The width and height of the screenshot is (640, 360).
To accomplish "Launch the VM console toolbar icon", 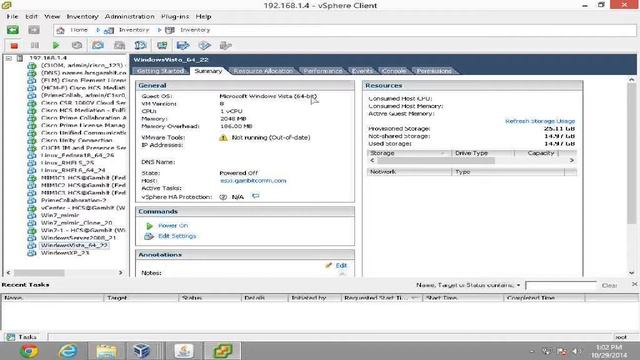I will pyautogui.click(x=162, y=45).
